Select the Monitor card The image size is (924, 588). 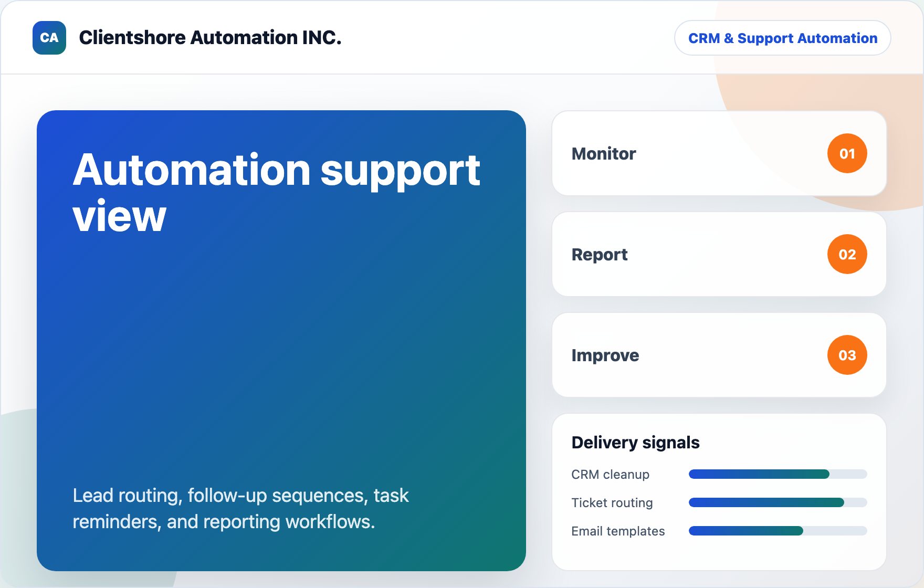tap(719, 153)
